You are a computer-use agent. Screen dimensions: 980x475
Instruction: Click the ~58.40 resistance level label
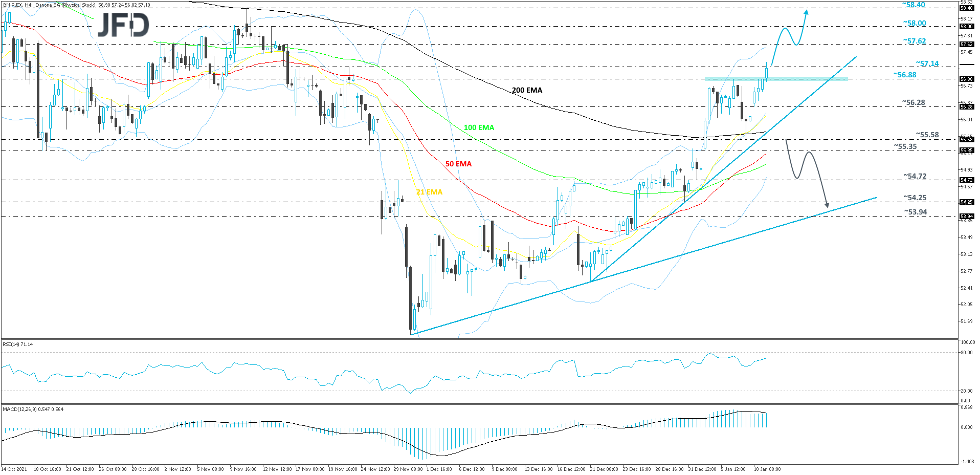pyautogui.click(x=914, y=5)
